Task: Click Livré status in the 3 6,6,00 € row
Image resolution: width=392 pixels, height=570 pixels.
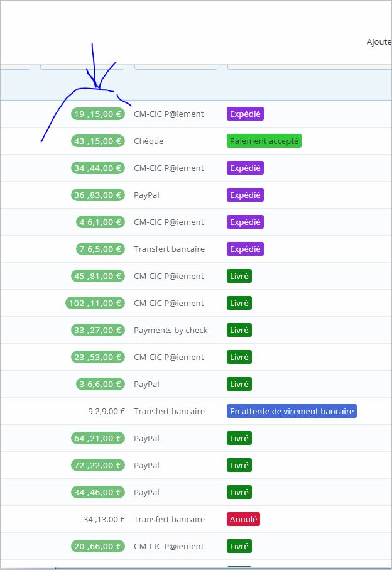Action: [x=239, y=384]
